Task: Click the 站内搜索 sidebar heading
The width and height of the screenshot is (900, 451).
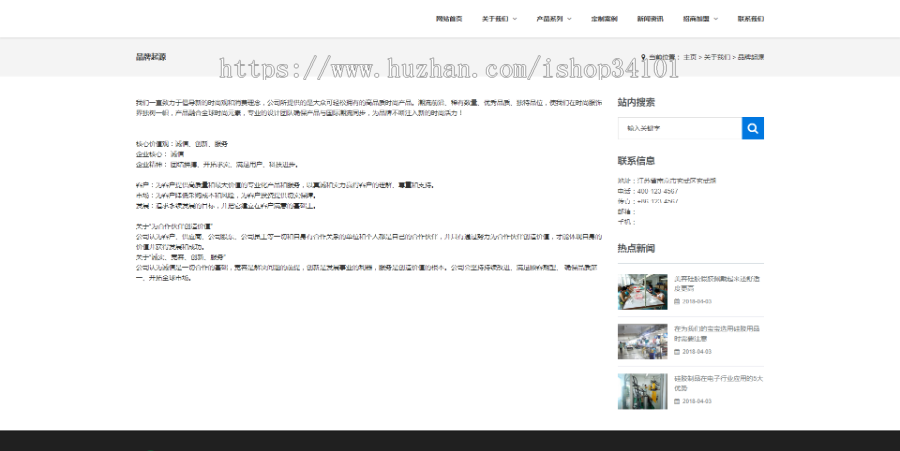Action: pyautogui.click(x=636, y=102)
